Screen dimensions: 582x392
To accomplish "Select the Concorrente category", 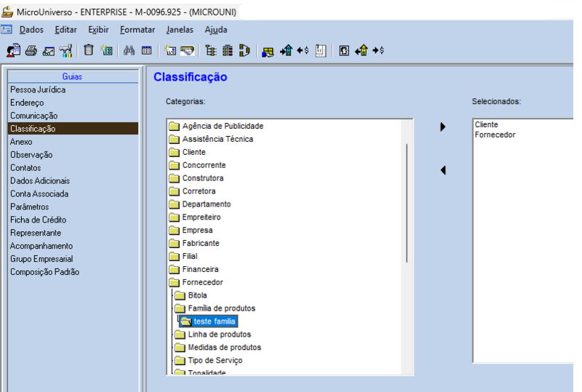I will pos(204,165).
